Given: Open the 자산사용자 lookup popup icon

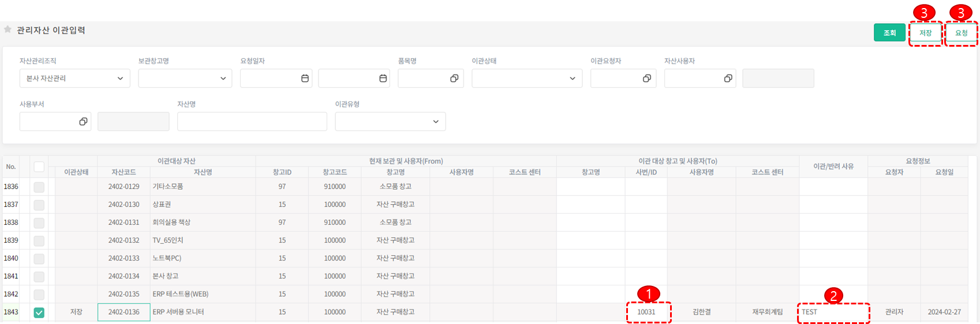Looking at the screenshot, I should [728, 78].
